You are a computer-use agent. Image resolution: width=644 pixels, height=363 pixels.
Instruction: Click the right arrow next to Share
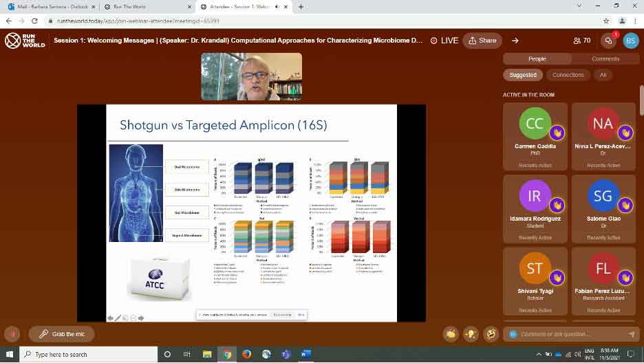515,41
